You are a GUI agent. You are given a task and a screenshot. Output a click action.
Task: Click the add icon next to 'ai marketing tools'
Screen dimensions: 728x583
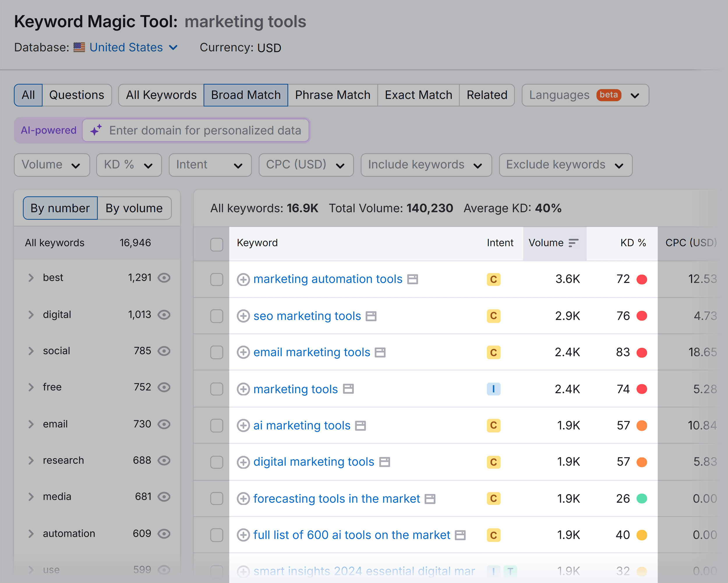coord(242,425)
